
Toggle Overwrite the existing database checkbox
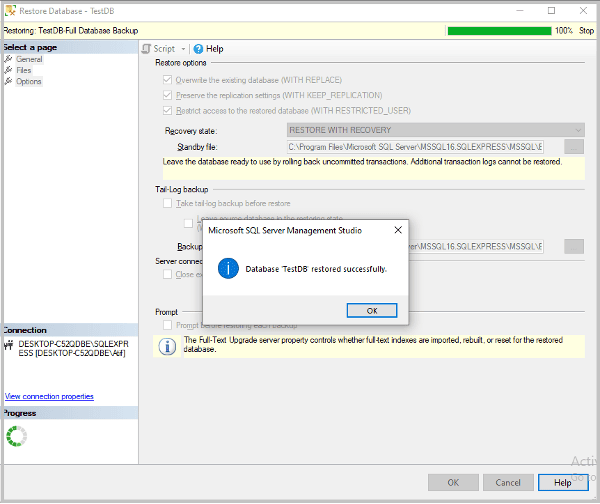click(x=167, y=80)
